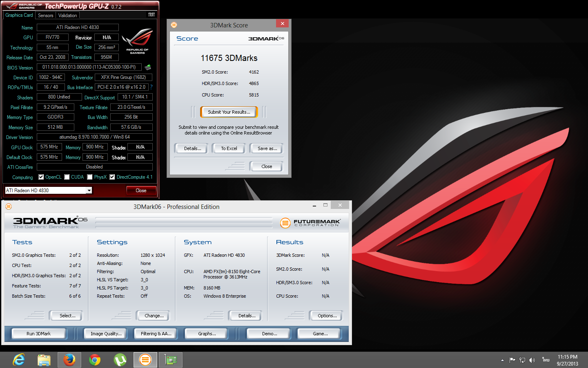The image size is (588, 368).
Task: Open the Graphs dialog
Action: point(207,334)
